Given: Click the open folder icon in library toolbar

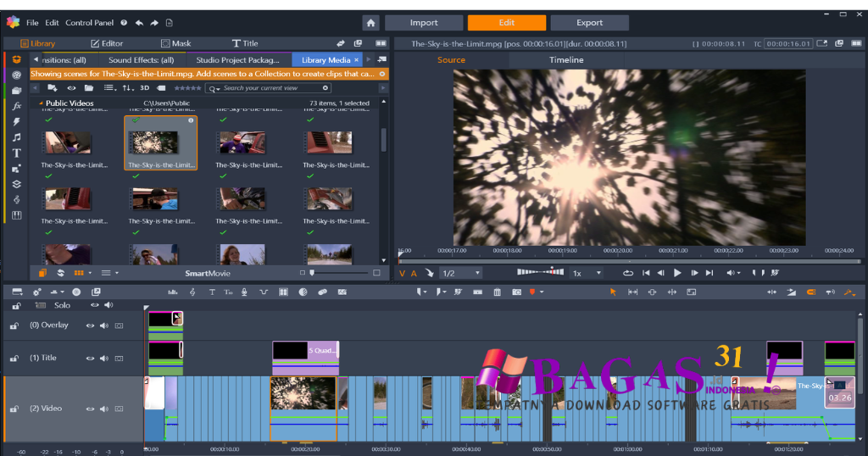Looking at the screenshot, I should (88, 88).
